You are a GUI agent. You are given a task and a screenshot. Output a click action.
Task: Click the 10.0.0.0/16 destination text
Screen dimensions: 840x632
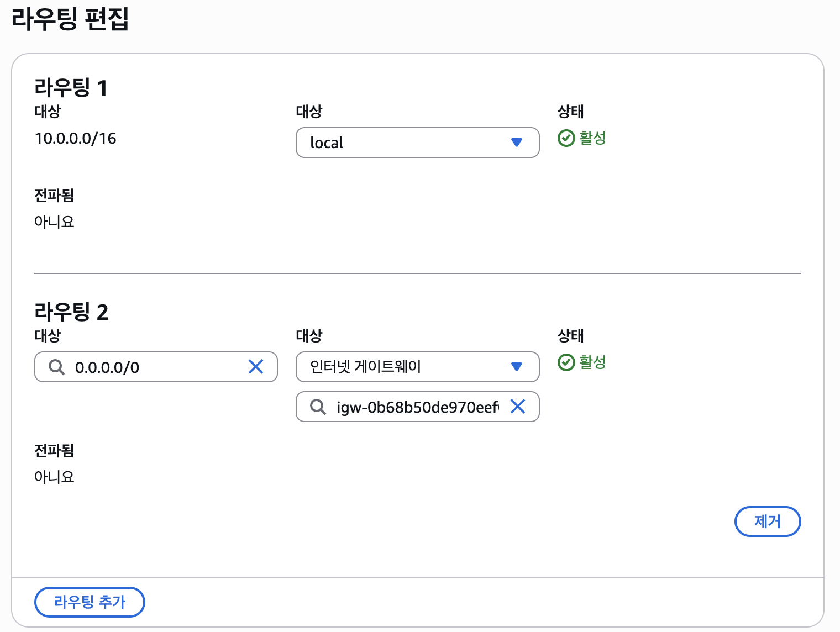[x=76, y=139]
